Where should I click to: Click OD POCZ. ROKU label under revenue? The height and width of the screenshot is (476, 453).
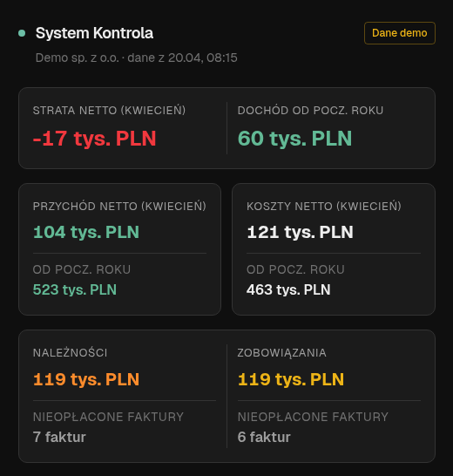point(82,269)
